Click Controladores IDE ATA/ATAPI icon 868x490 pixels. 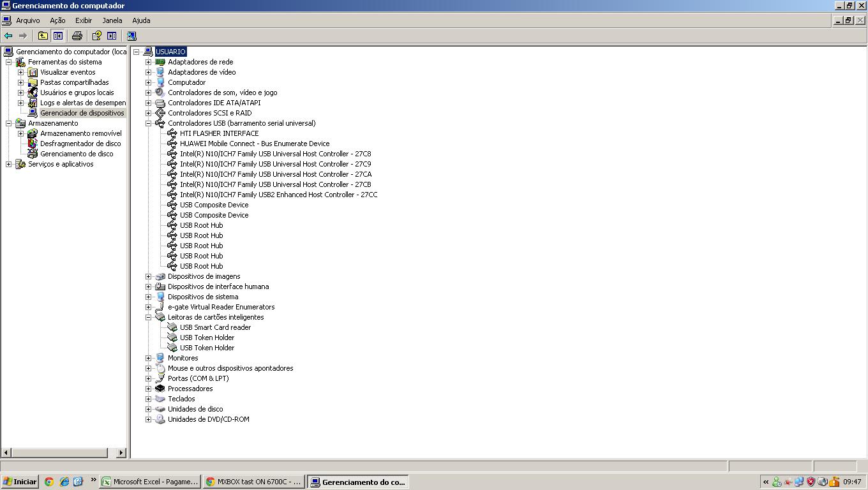(160, 103)
